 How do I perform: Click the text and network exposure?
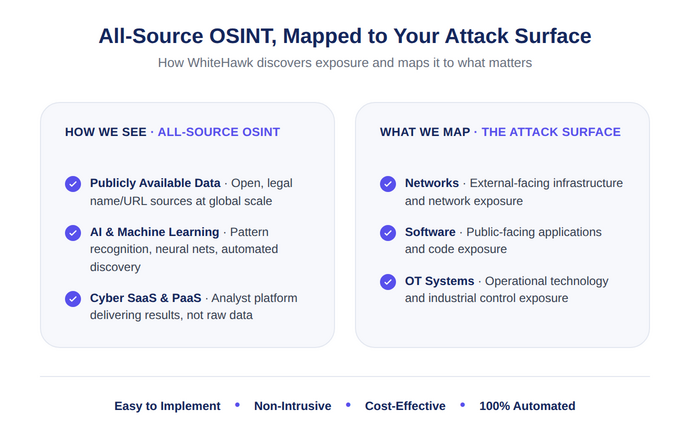(464, 201)
